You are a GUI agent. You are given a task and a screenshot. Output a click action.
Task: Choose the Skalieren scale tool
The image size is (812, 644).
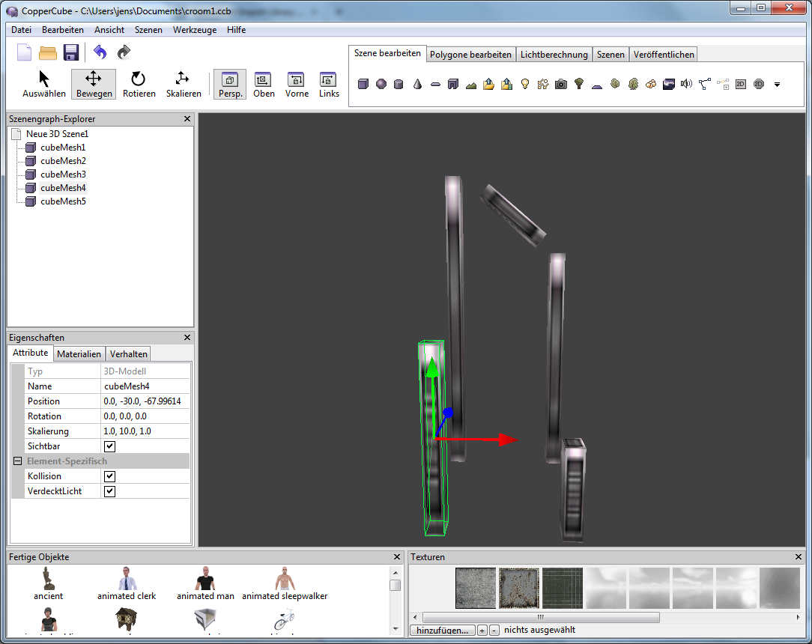point(183,84)
